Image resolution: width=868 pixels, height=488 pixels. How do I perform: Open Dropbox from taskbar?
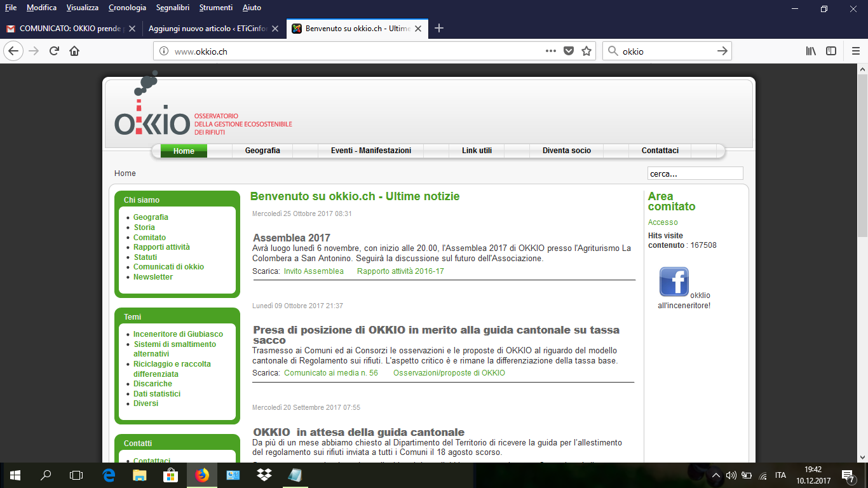[x=264, y=475]
